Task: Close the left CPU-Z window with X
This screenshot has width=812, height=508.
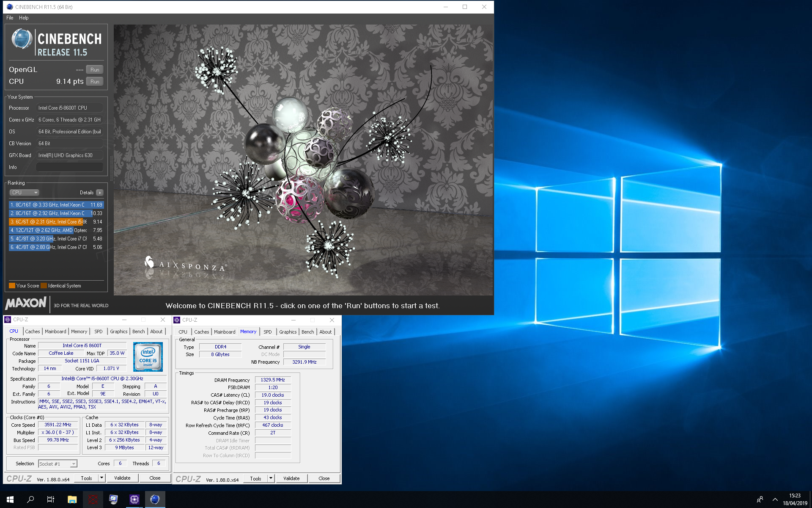Action: point(163,320)
